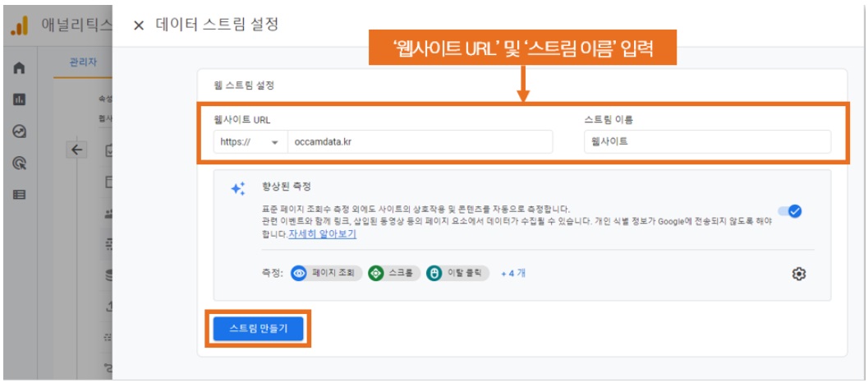Open Configure table icon in sidebar
Screen dimensions: 868x383
20,195
